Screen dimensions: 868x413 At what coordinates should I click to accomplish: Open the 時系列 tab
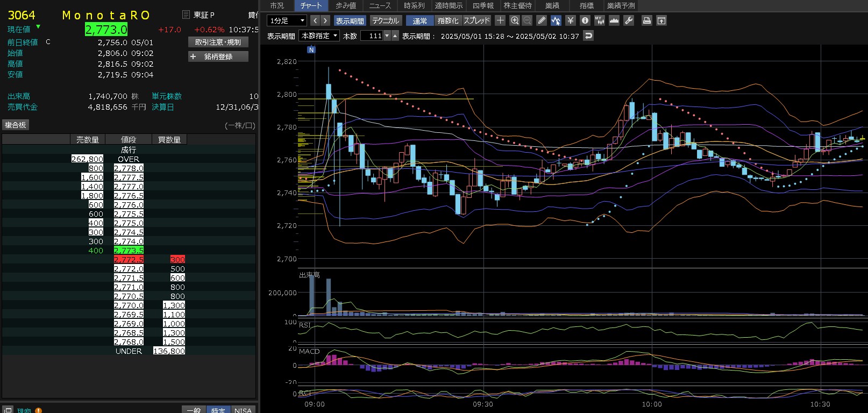414,5
